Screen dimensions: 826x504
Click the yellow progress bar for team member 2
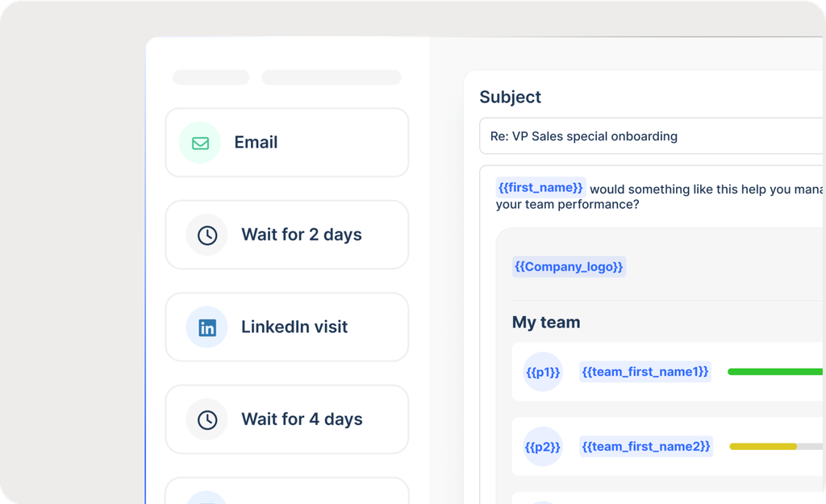(763, 446)
